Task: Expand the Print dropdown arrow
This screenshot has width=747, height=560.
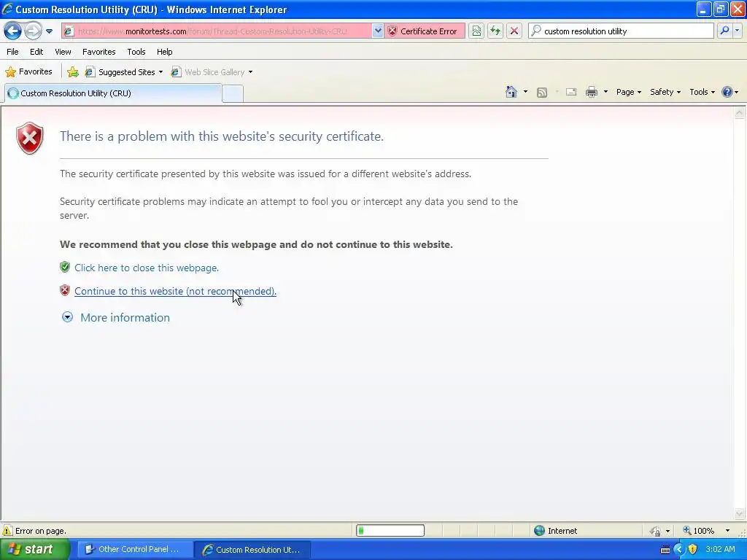Action: click(605, 92)
